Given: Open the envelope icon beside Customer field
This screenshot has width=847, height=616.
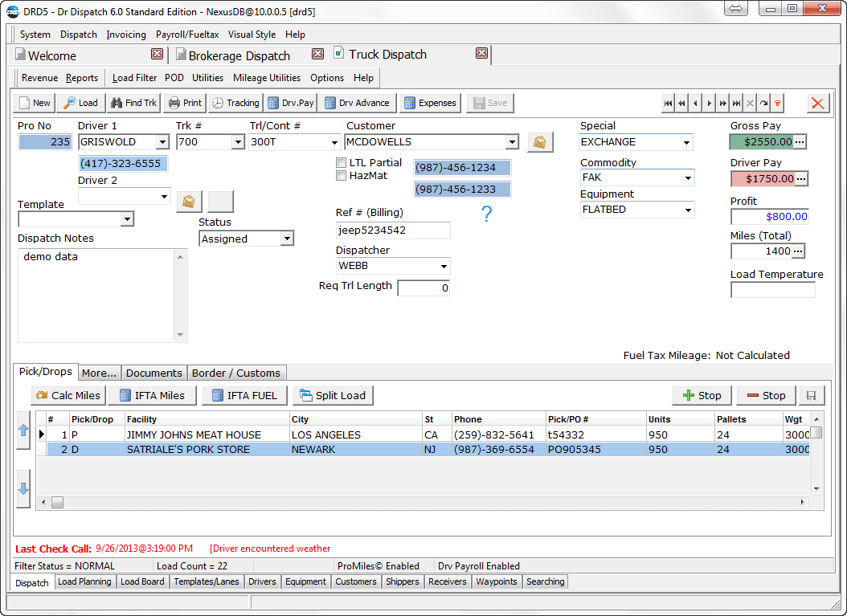Looking at the screenshot, I should pos(539,141).
